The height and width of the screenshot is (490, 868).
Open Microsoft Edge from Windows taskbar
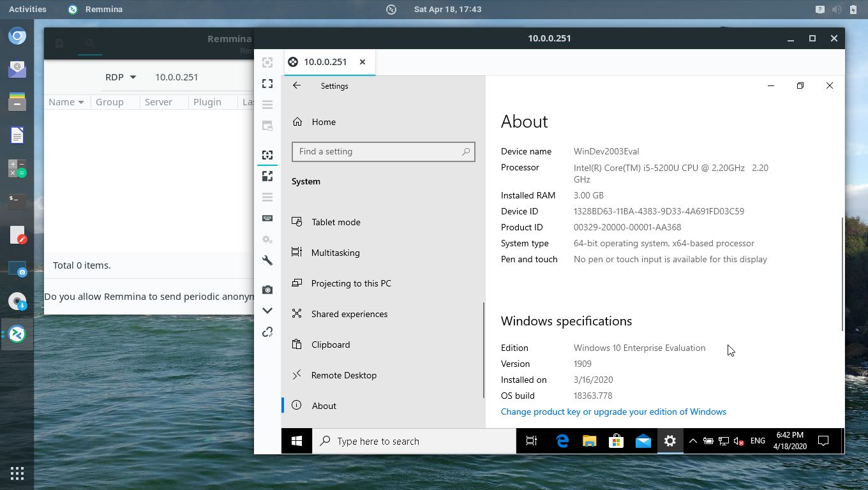(x=562, y=441)
